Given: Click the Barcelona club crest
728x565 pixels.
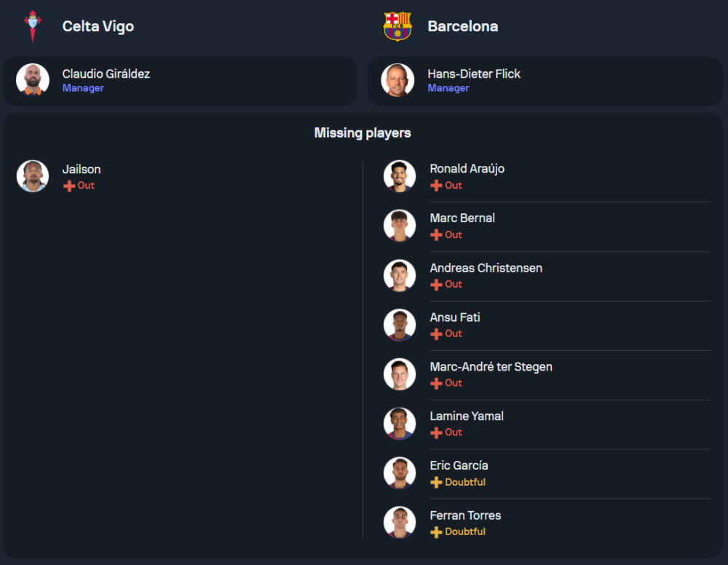Looking at the screenshot, I should point(397,26).
